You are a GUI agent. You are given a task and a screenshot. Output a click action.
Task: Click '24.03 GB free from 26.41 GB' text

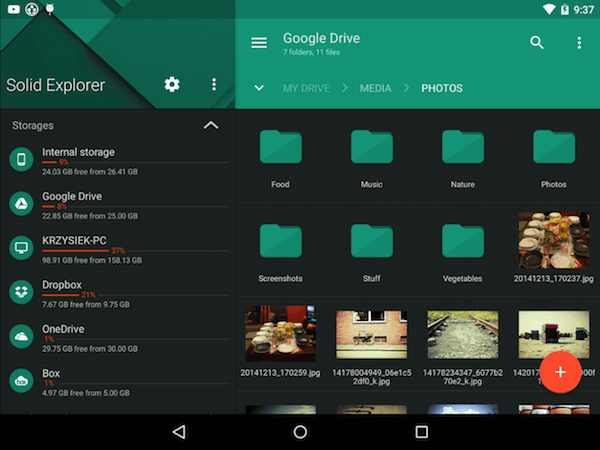click(90, 172)
